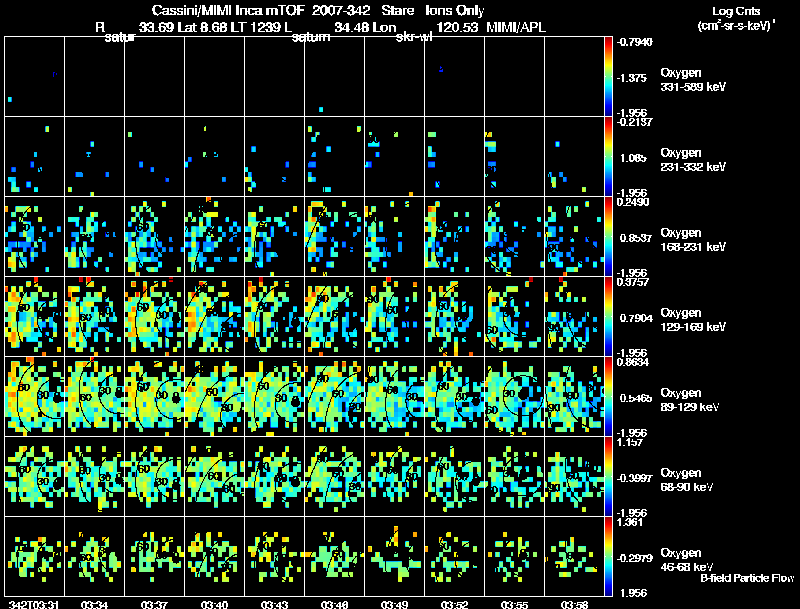Open the 129-169 keV image panel at 03:58
The width and height of the screenshot is (800, 609).
pyautogui.click(x=574, y=316)
